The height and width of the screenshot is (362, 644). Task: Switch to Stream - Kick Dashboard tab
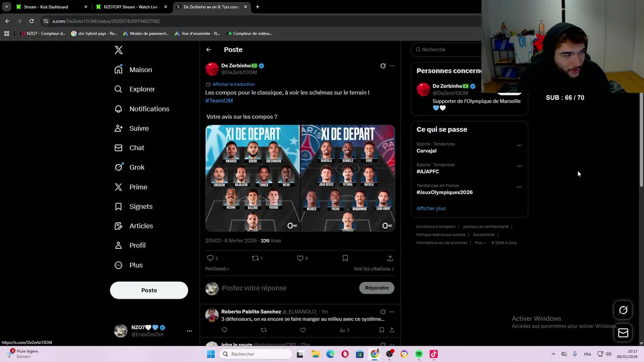pos(51,7)
